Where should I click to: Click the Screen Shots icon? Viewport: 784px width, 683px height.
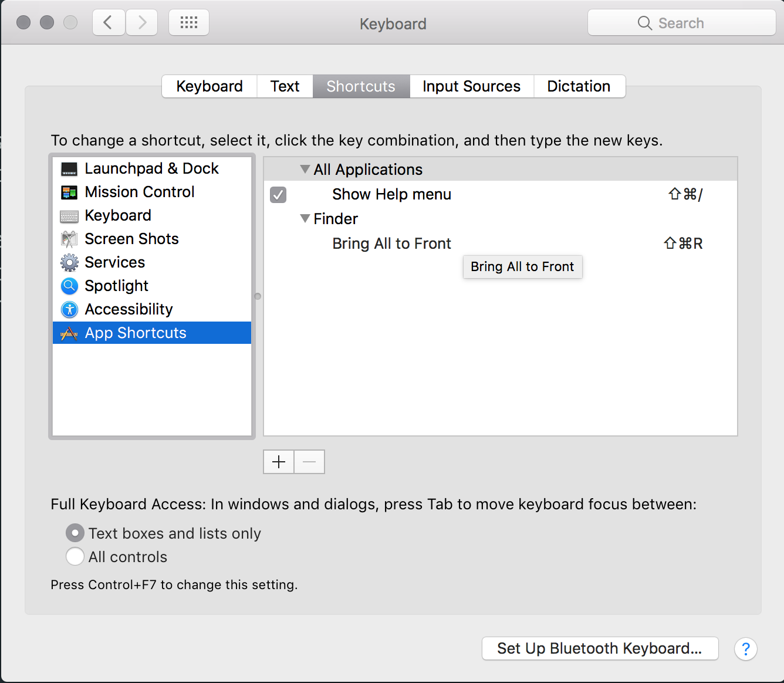(x=69, y=239)
